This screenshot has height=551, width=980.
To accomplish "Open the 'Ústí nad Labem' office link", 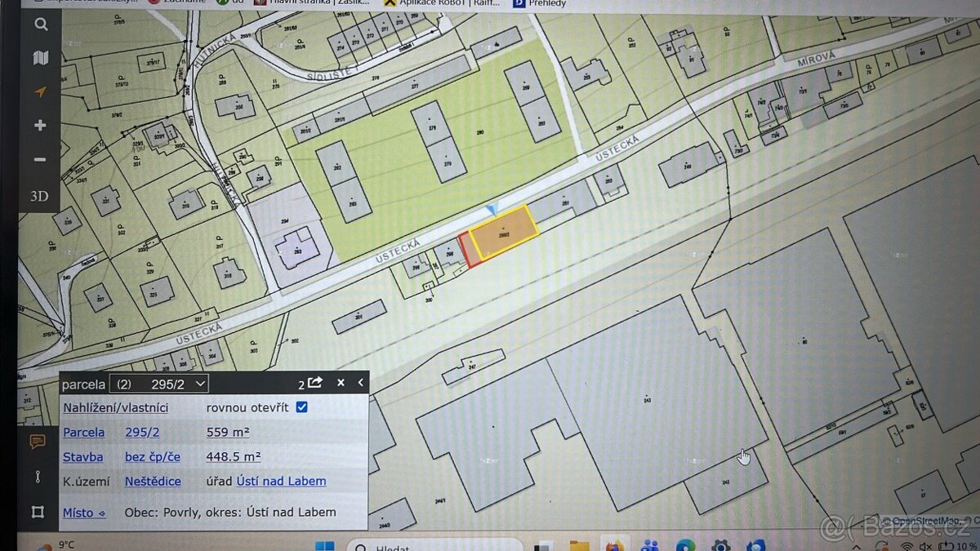I will coord(281,482).
